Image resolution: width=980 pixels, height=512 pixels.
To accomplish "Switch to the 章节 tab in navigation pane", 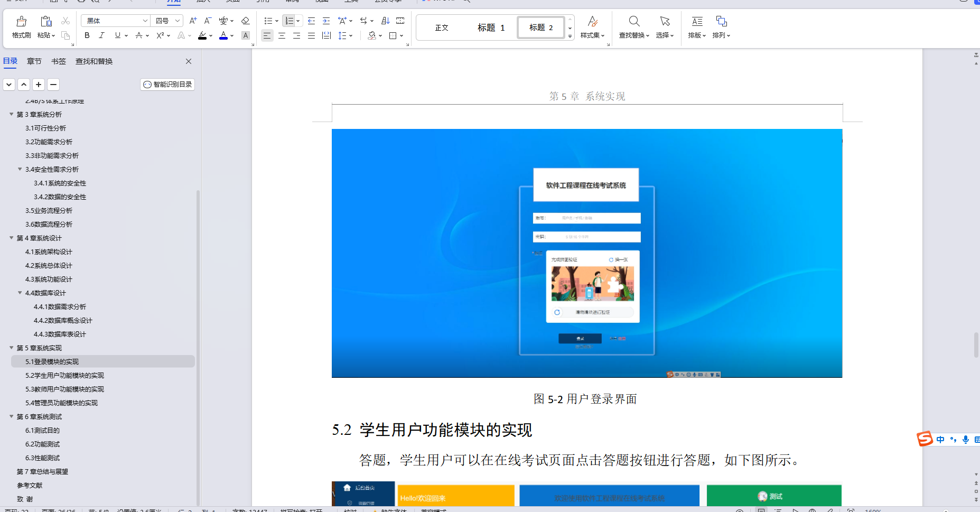I will click(x=34, y=61).
